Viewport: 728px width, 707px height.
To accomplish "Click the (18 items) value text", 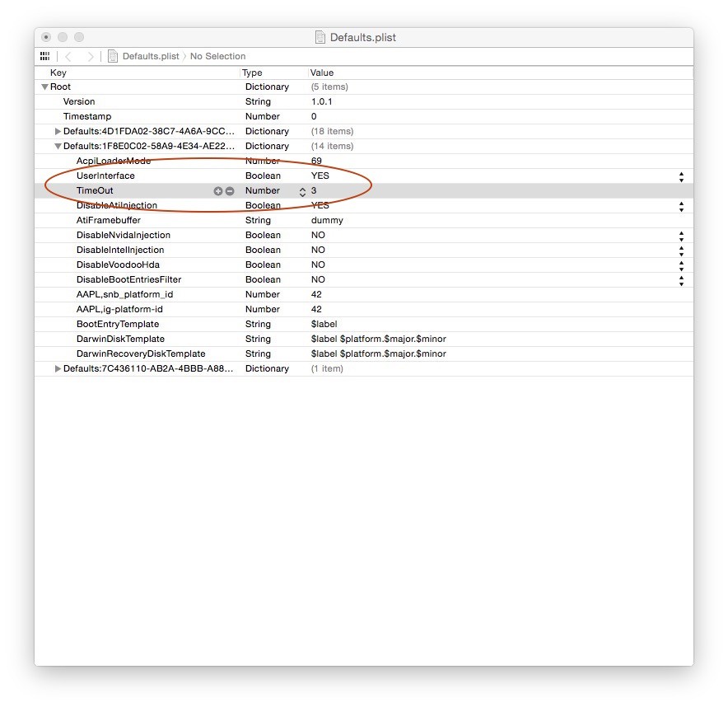I will click(332, 132).
